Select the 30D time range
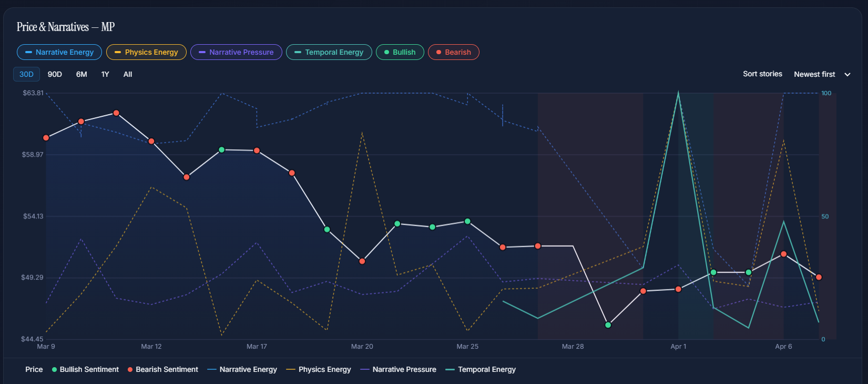This screenshot has width=868, height=384. click(26, 74)
